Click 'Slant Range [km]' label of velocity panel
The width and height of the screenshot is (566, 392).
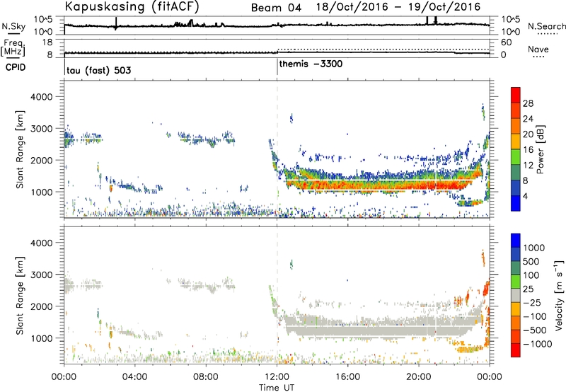point(20,295)
